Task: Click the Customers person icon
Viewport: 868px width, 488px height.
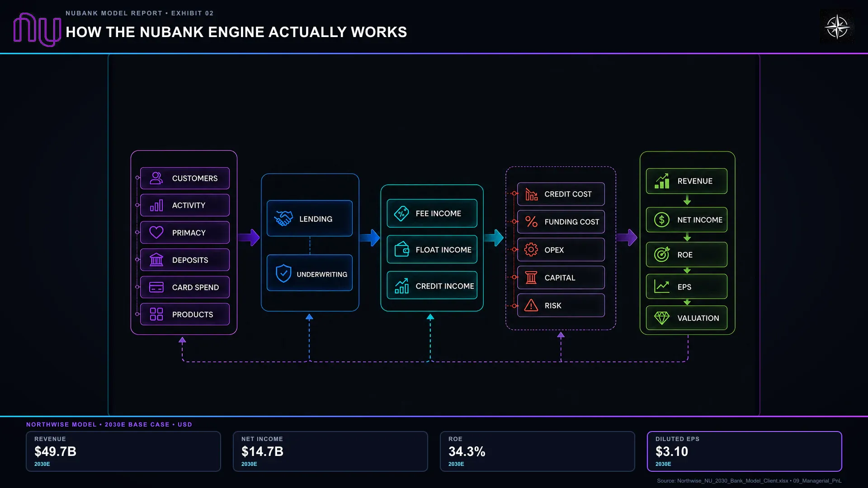Action: click(156, 178)
